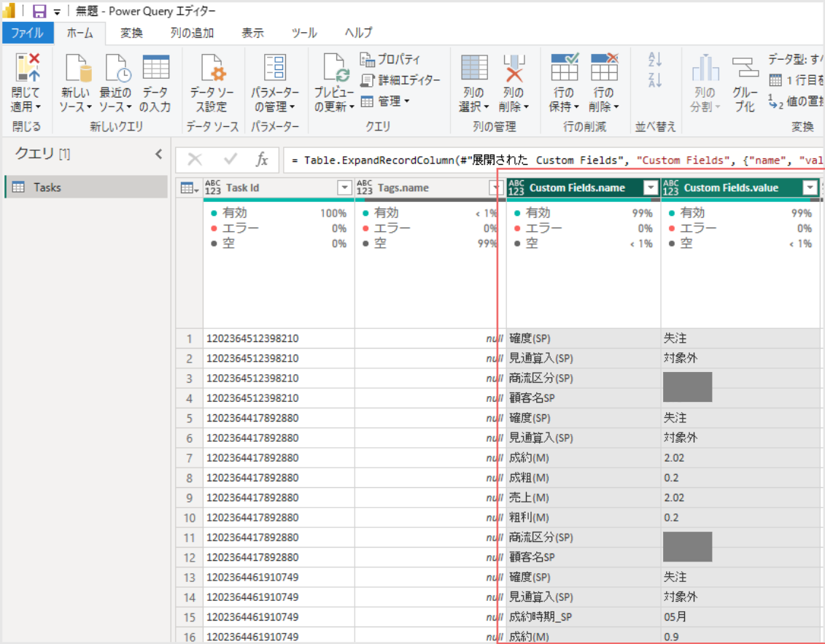This screenshot has width=825, height=644.
Task: Open Data Source Settings (データソース設定) icon
Action: point(213,69)
